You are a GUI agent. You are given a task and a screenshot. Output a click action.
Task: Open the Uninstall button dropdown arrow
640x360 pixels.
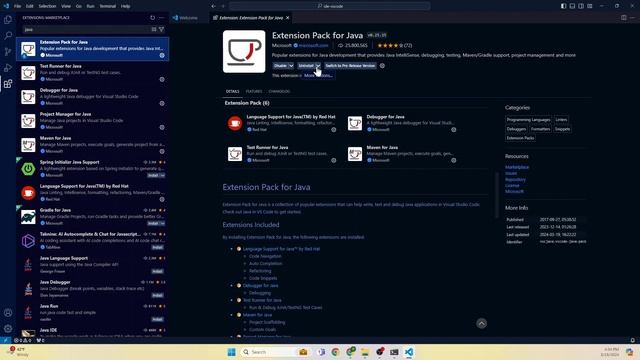coord(318,66)
